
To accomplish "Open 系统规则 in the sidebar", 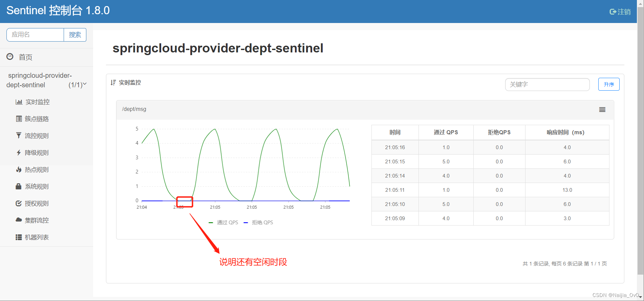I will click(37, 186).
